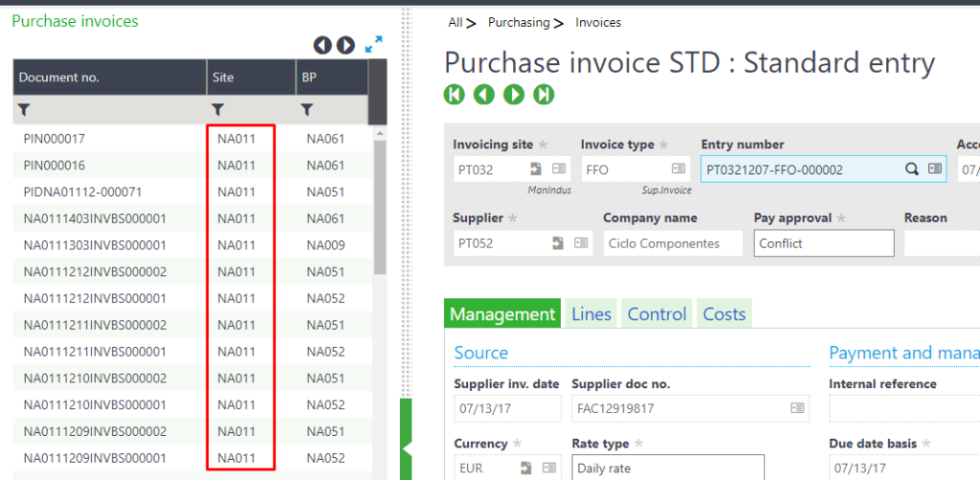Click the first record green navigation icon
Image resolution: width=980 pixels, height=480 pixels.
[x=455, y=94]
